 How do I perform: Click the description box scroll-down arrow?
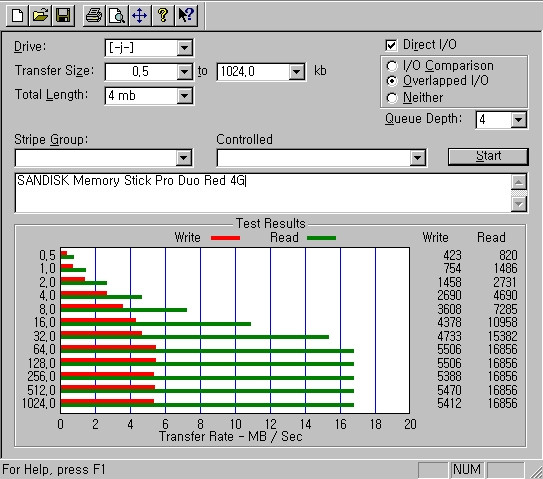coord(519,204)
